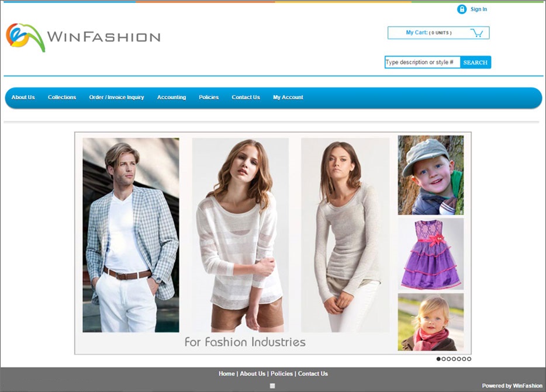The width and height of the screenshot is (546, 392).
Task: Click the boy in cap photo
Action: (431, 175)
